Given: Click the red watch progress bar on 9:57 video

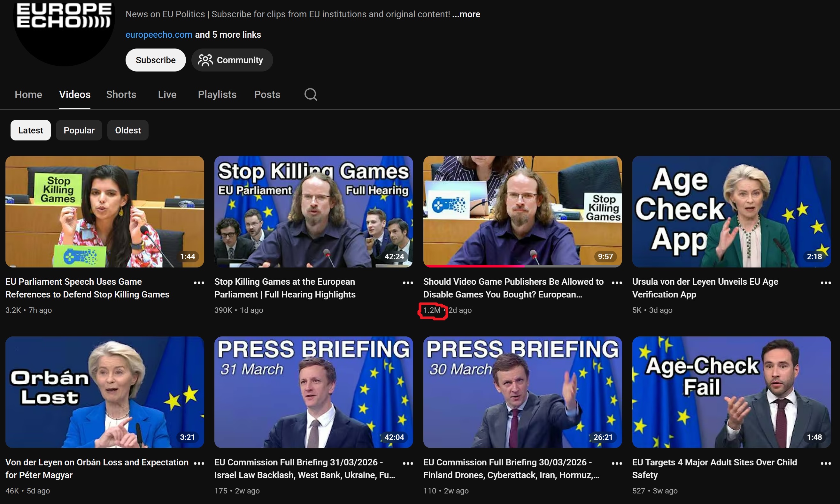Looking at the screenshot, I should [474, 266].
